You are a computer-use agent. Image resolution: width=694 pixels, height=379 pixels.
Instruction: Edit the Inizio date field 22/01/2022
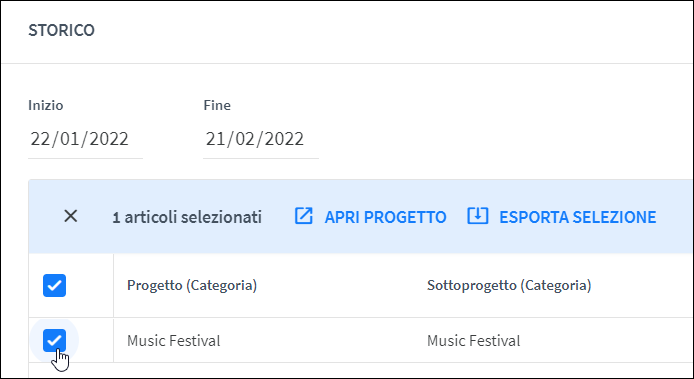pyautogui.click(x=85, y=139)
